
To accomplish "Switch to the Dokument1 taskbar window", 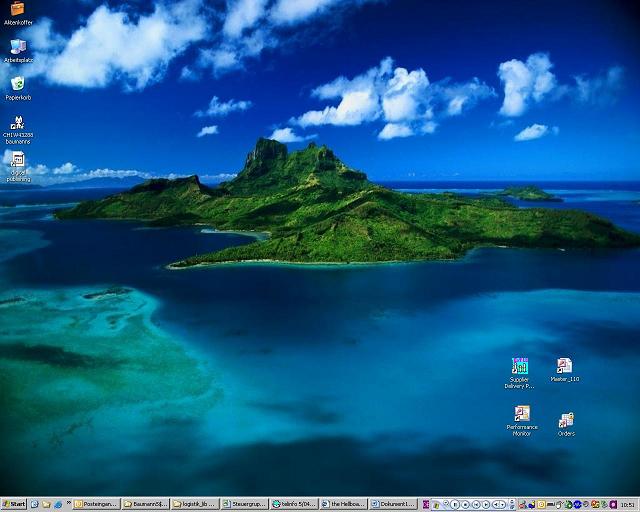I will [392, 504].
